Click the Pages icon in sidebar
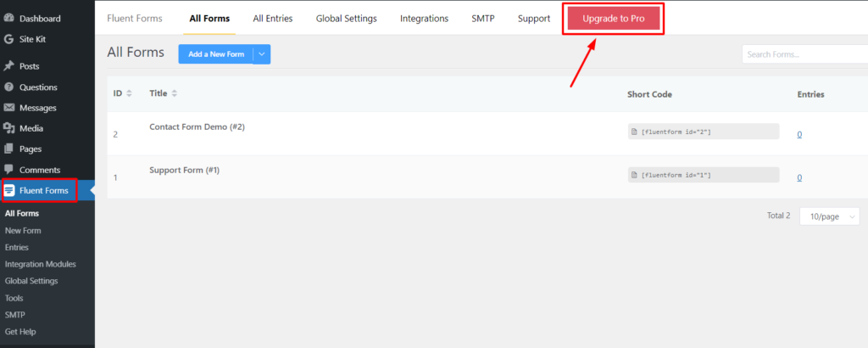This screenshot has width=868, height=348. click(x=8, y=149)
